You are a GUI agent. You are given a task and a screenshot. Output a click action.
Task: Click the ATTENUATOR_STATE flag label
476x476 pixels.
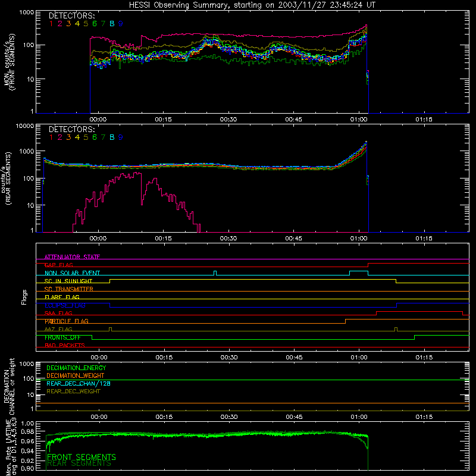coord(72,257)
